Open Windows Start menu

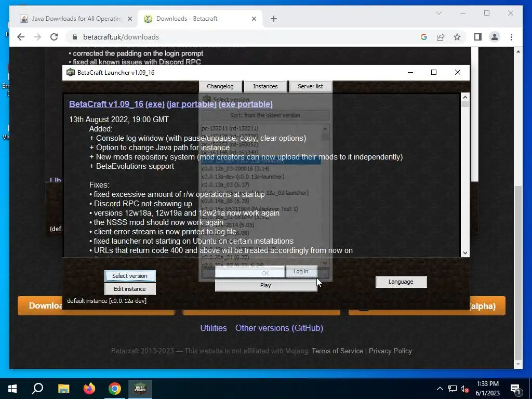pyautogui.click(x=12, y=389)
